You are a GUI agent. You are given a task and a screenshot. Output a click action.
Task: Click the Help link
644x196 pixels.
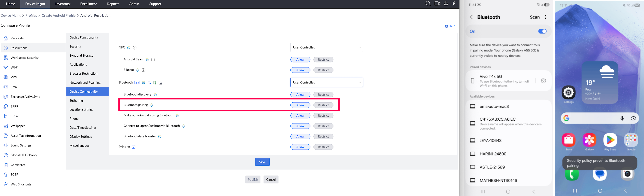click(x=450, y=26)
